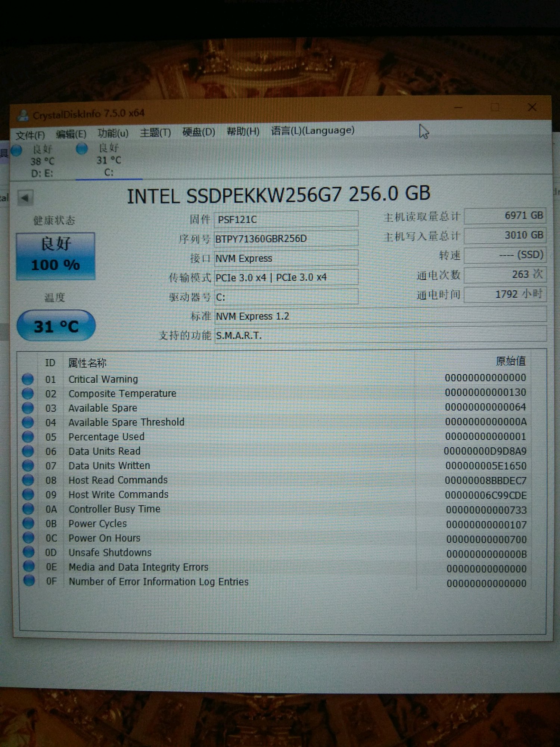This screenshot has height=747, width=560.
Task: Click the total host writes value 3010 GB
Action: tap(505, 235)
